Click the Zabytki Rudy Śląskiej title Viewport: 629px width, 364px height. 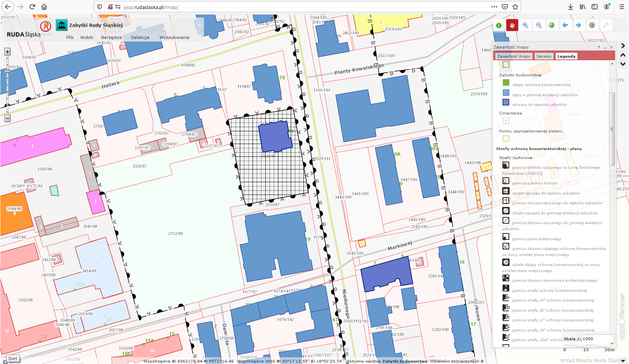[x=96, y=25]
